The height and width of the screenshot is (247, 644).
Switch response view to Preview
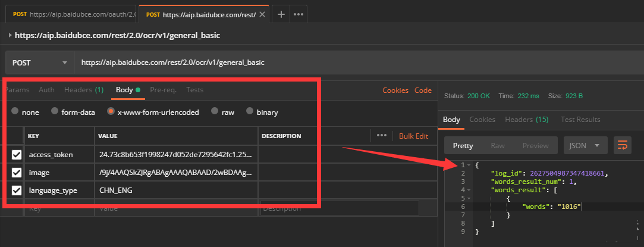point(536,145)
